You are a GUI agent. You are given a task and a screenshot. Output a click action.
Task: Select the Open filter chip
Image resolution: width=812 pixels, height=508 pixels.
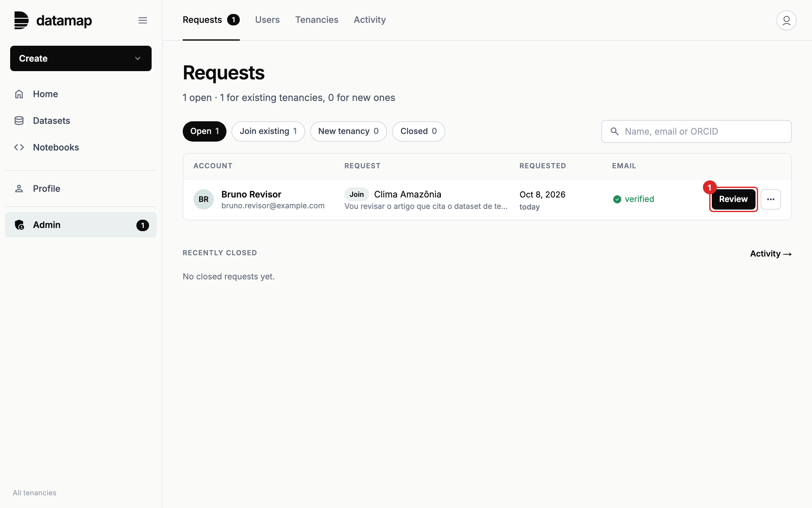[x=204, y=131]
